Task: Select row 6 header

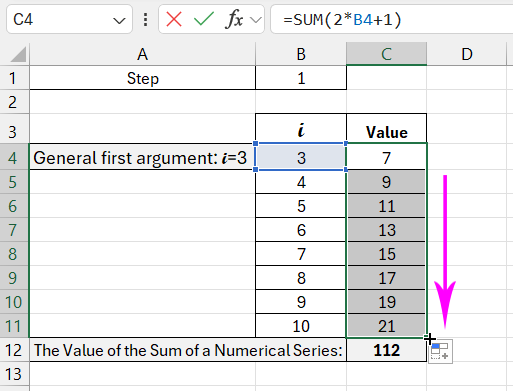Action: [x=14, y=206]
